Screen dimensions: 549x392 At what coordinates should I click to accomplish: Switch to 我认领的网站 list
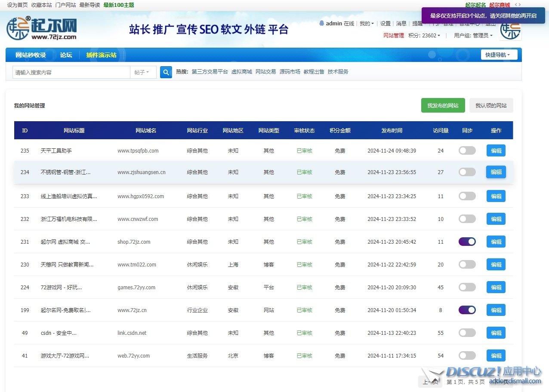(x=491, y=105)
